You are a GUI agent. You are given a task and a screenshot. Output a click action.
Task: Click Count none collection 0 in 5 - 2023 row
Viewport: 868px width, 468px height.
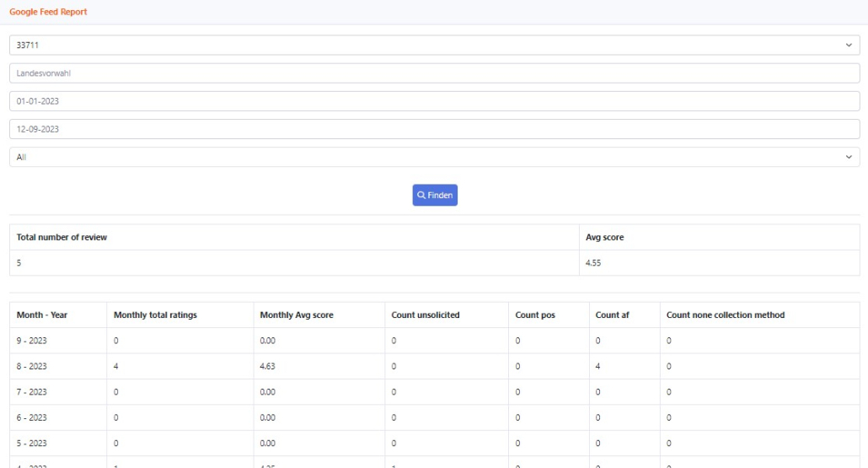(669, 443)
